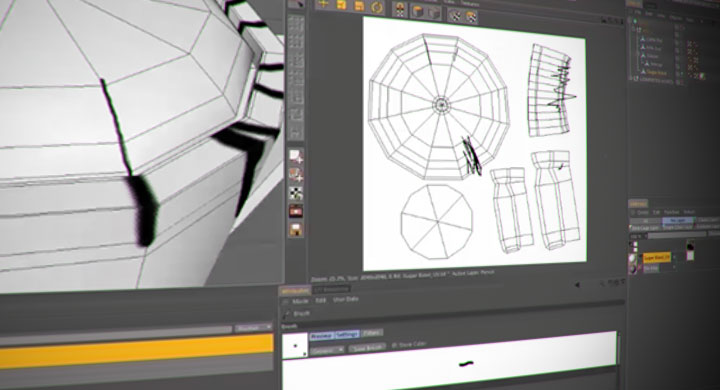The image size is (720, 390).
Task: Open the dropdown above the orange bar
Action: pos(253,328)
